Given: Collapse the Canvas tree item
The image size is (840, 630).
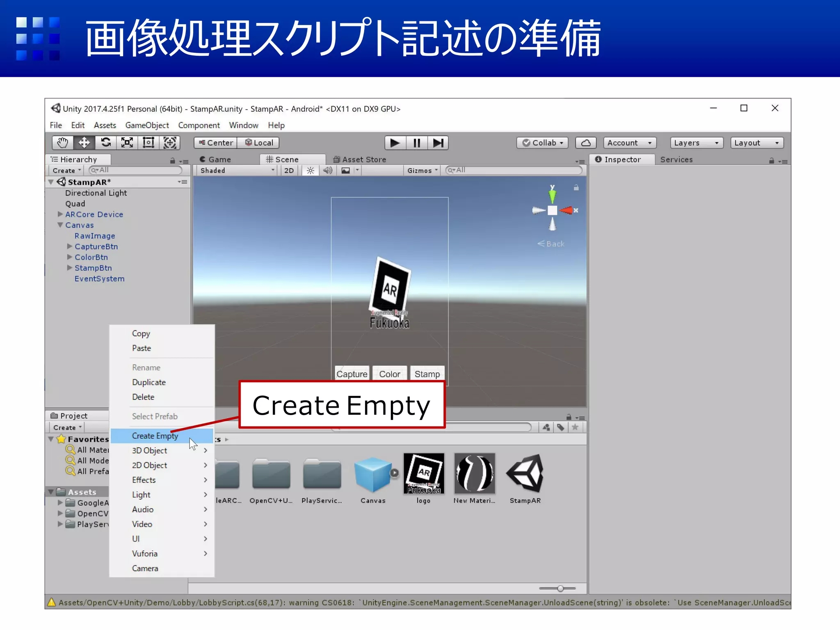Looking at the screenshot, I should pos(60,225).
